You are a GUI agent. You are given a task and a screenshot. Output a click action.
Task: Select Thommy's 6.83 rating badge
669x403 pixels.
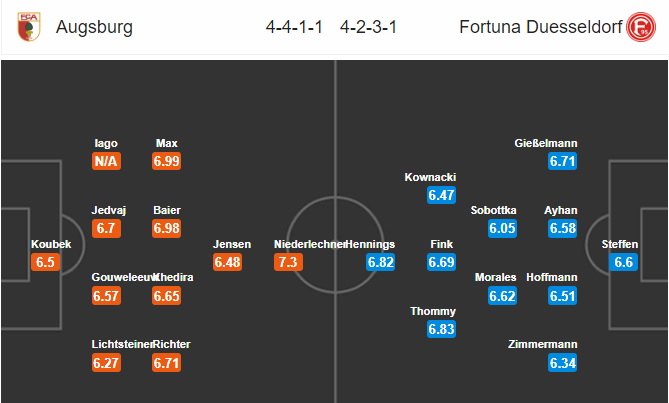pyautogui.click(x=442, y=329)
